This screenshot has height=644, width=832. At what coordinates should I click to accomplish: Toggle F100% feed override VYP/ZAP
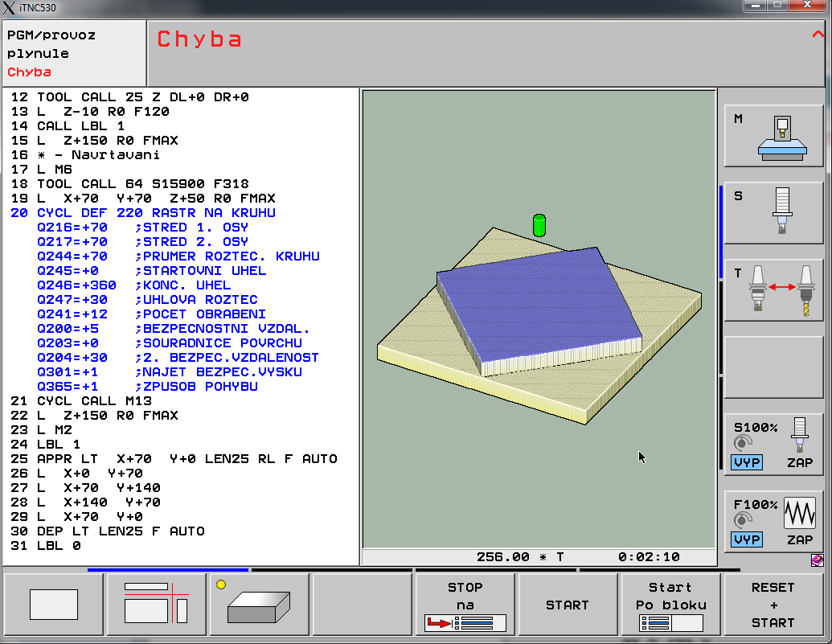(773, 521)
